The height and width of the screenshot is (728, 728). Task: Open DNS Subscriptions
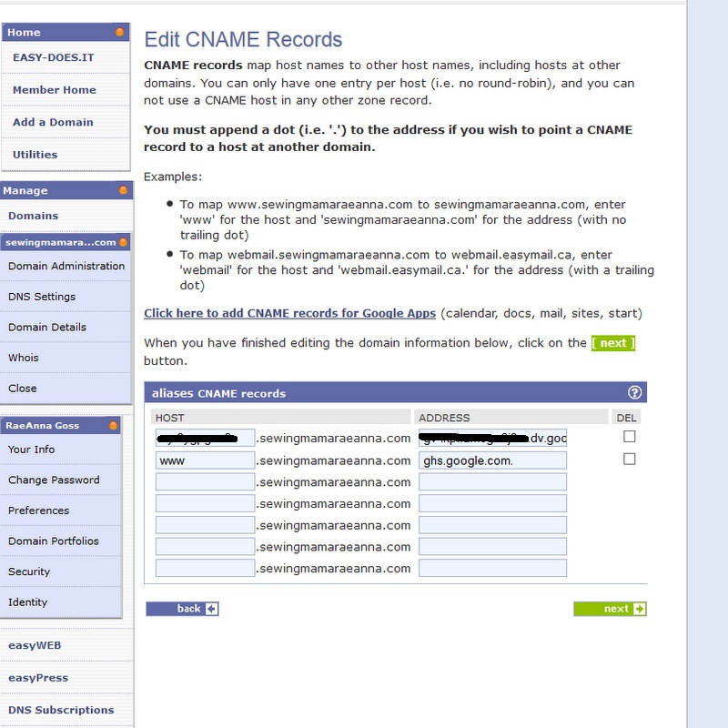[x=61, y=710]
